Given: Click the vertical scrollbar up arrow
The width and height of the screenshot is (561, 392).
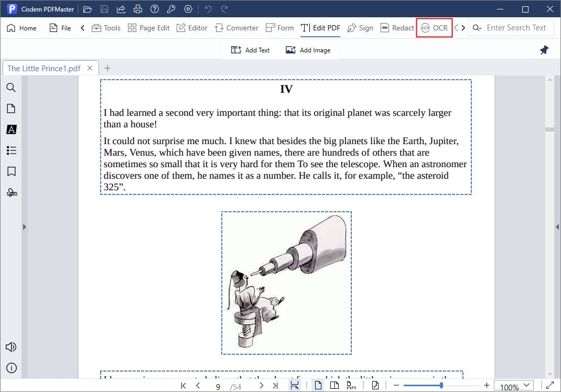Looking at the screenshot, I should point(550,80).
